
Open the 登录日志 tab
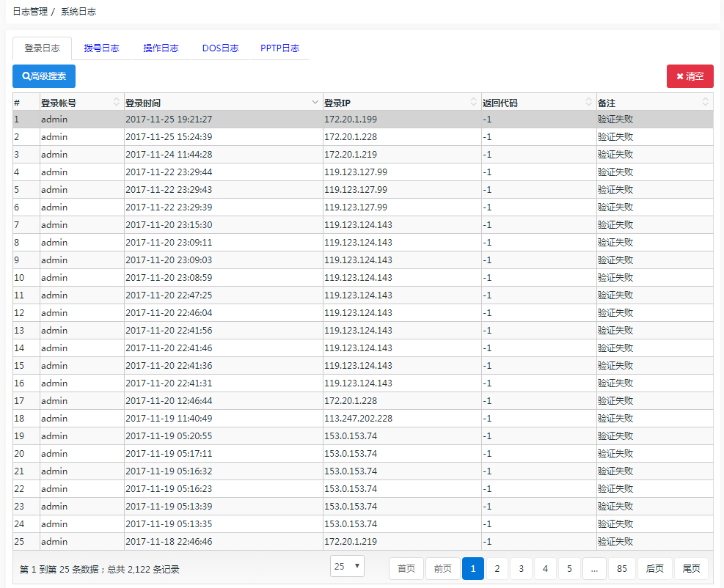pos(42,48)
